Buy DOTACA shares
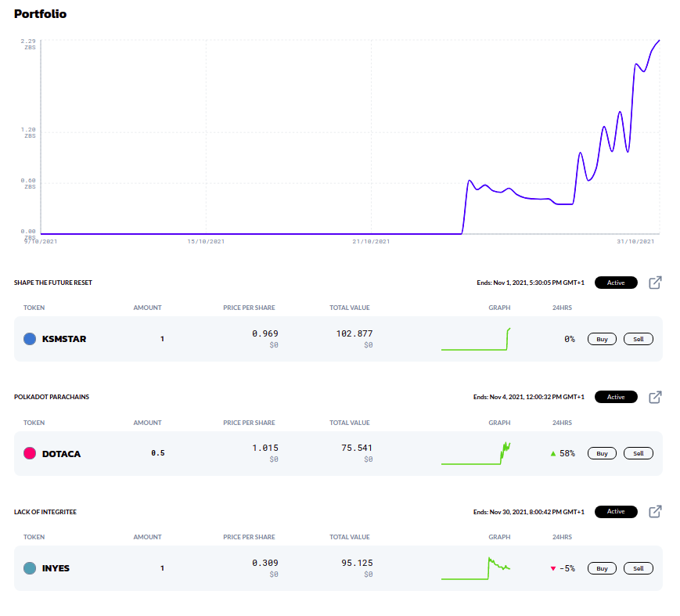 coord(602,453)
